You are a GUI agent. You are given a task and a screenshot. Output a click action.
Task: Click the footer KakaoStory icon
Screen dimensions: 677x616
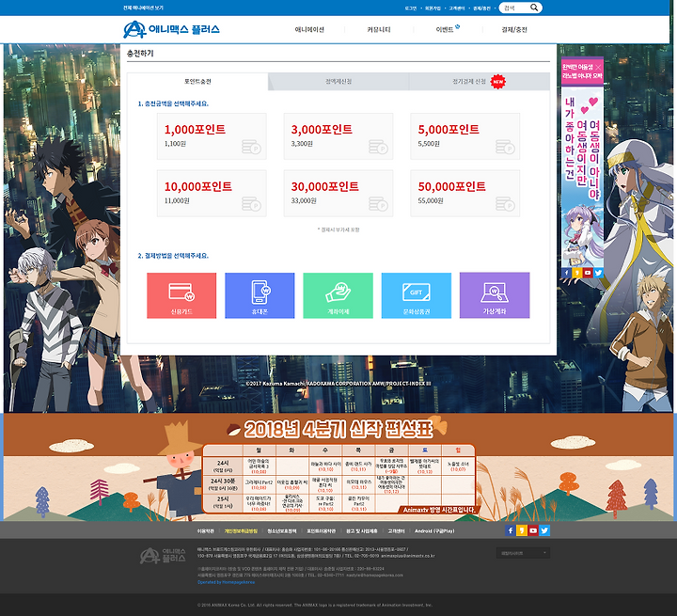(522, 530)
